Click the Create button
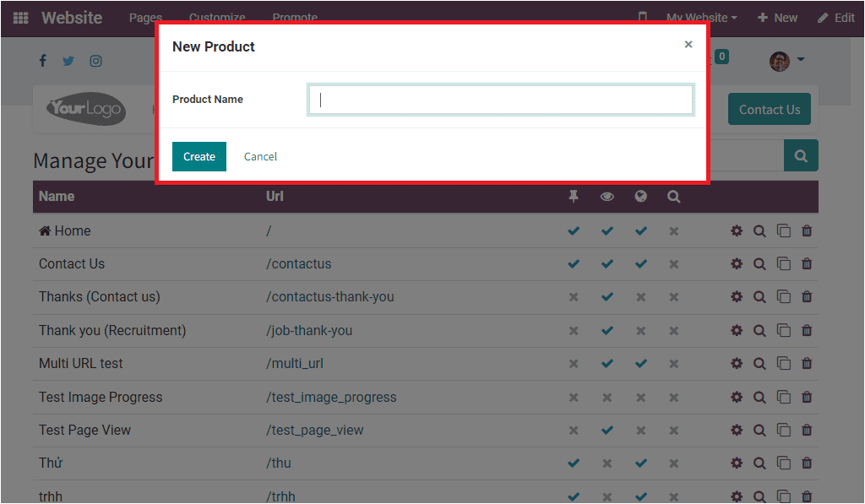 coord(199,156)
